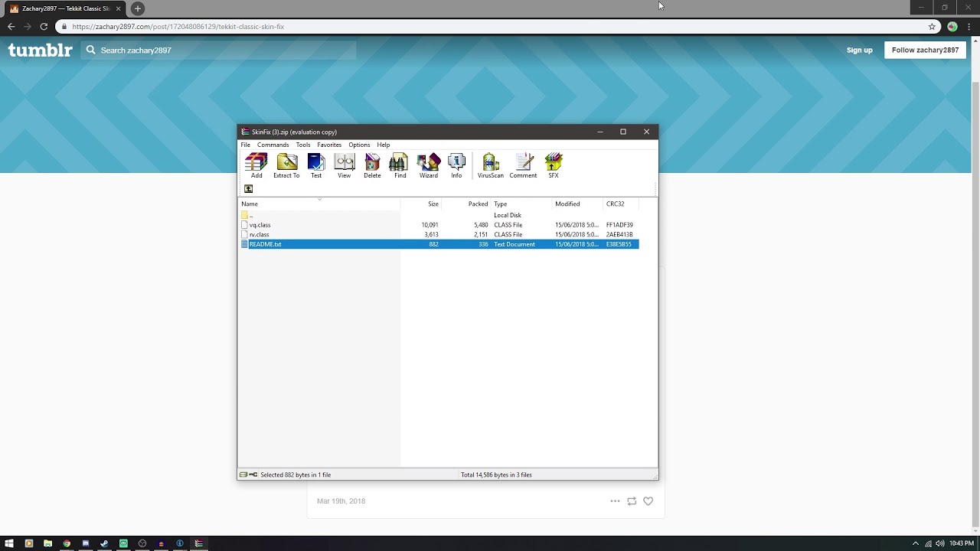Sort by the Packed column header
Screen dimensions: 980x551
coord(466,204)
